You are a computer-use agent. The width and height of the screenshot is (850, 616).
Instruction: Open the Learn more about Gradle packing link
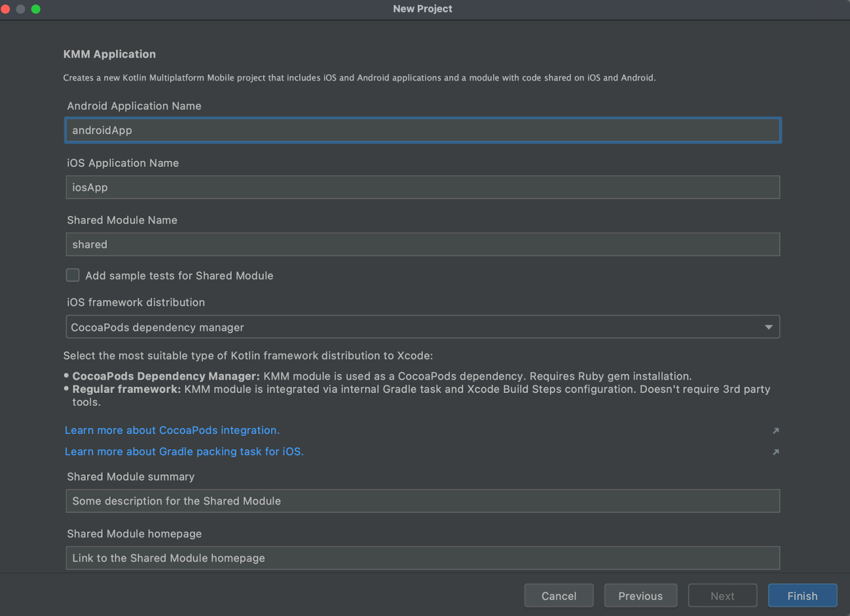coord(184,451)
